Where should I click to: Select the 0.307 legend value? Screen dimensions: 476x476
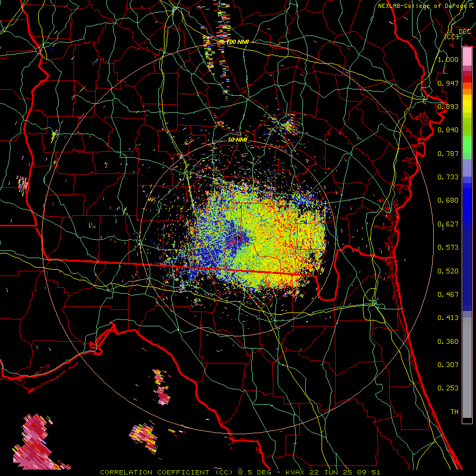(448, 365)
